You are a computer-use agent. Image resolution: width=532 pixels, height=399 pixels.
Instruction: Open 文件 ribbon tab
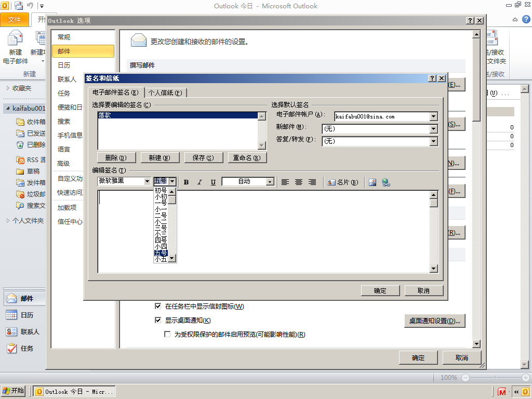(14, 20)
